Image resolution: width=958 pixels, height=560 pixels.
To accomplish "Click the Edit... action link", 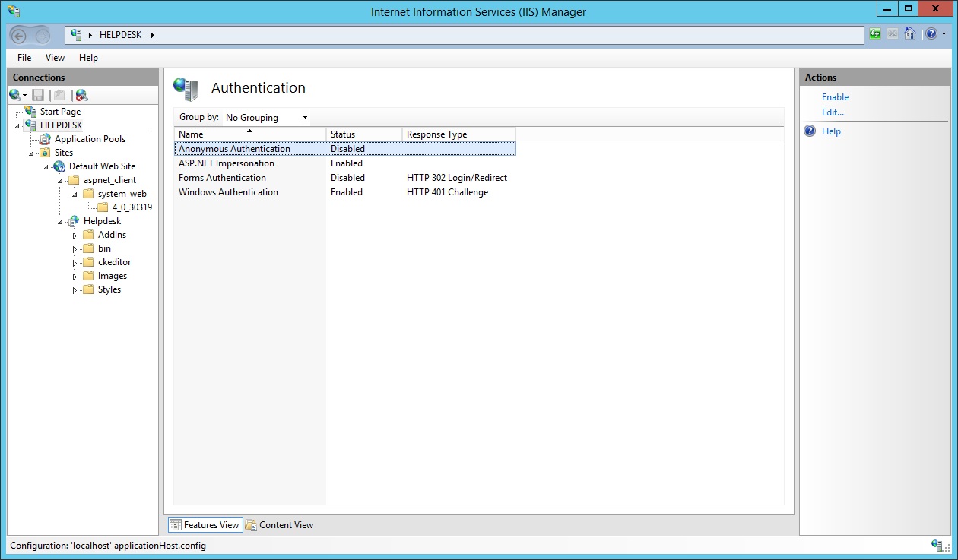I will pyautogui.click(x=833, y=112).
